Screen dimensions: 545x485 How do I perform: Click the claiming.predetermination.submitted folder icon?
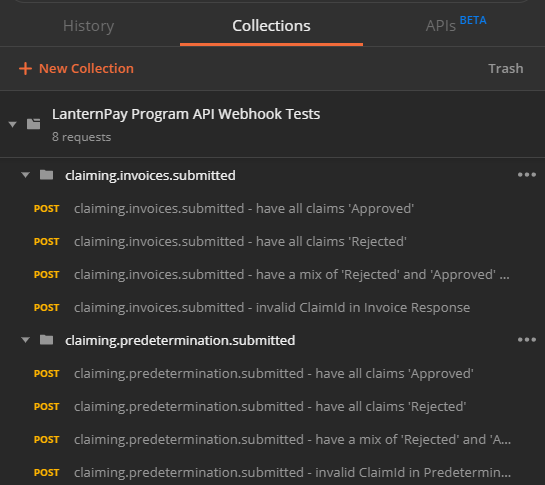point(47,340)
